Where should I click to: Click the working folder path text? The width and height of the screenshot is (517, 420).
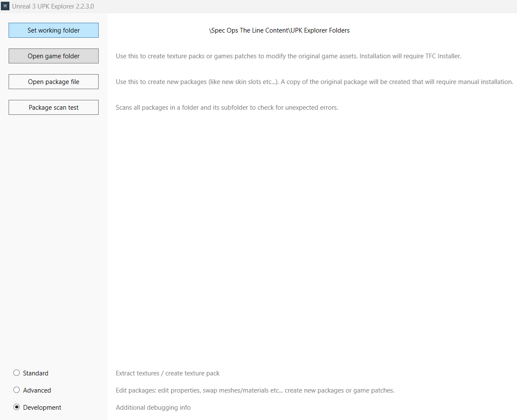pyautogui.click(x=279, y=30)
